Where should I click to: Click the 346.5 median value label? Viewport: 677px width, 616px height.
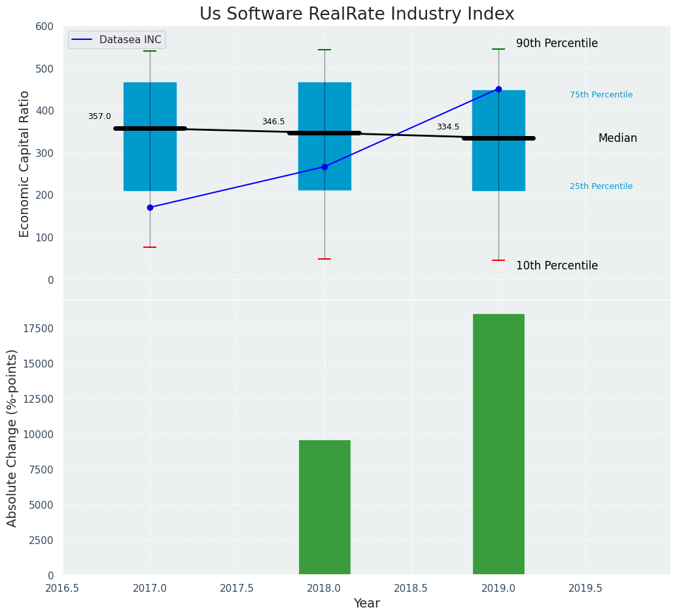click(x=273, y=122)
